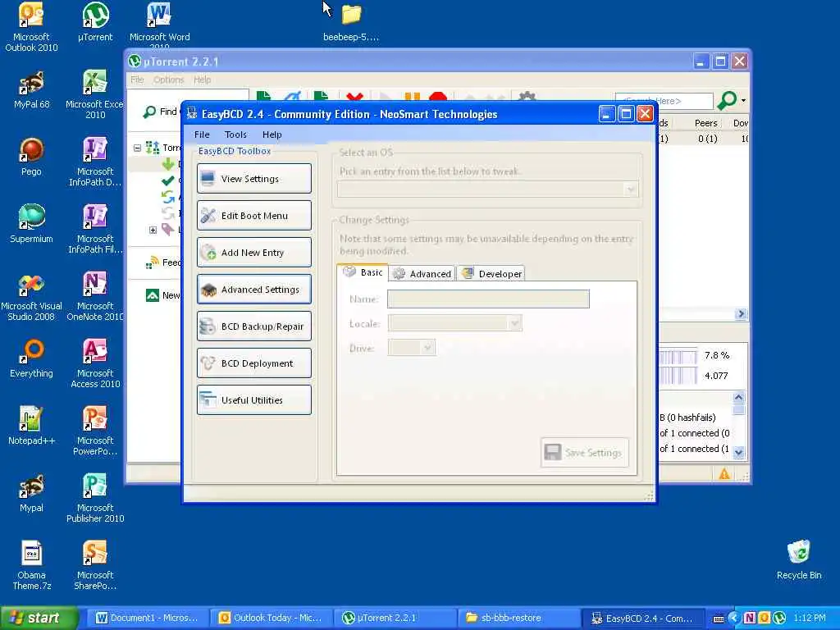Viewport: 840px width, 630px height.
Task: Open Add New Entry section
Action: [254, 253]
